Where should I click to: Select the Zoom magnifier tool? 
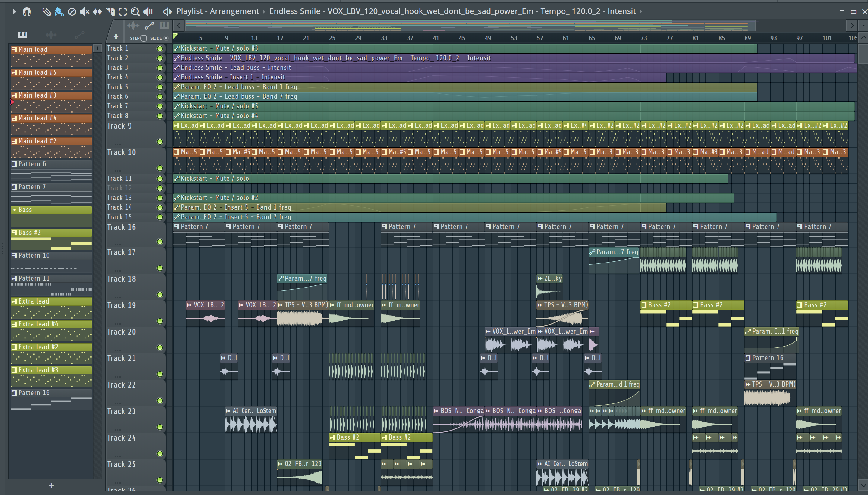click(x=135, y=11)
